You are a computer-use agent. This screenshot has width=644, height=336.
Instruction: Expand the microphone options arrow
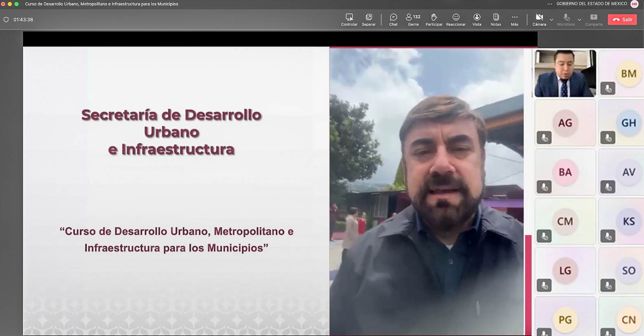(579, 19)
